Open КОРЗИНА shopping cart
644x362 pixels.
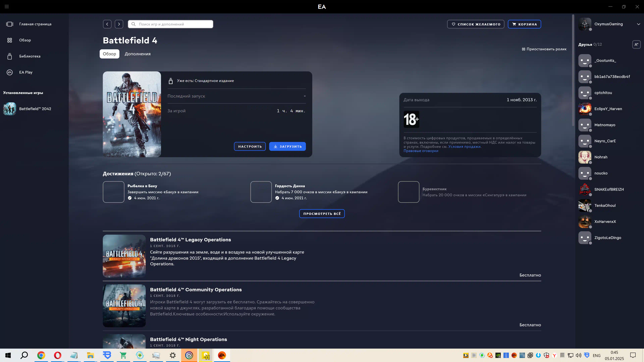pos(524,24)
